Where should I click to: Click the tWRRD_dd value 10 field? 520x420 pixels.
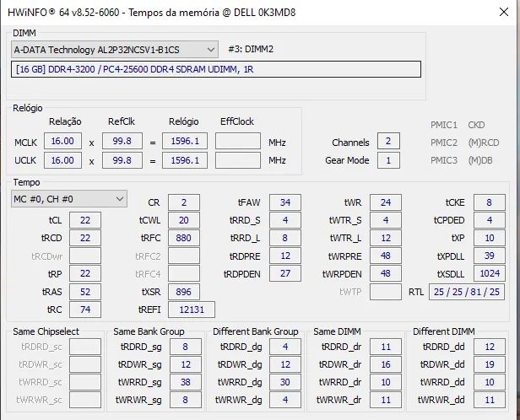tap(490, 382)
